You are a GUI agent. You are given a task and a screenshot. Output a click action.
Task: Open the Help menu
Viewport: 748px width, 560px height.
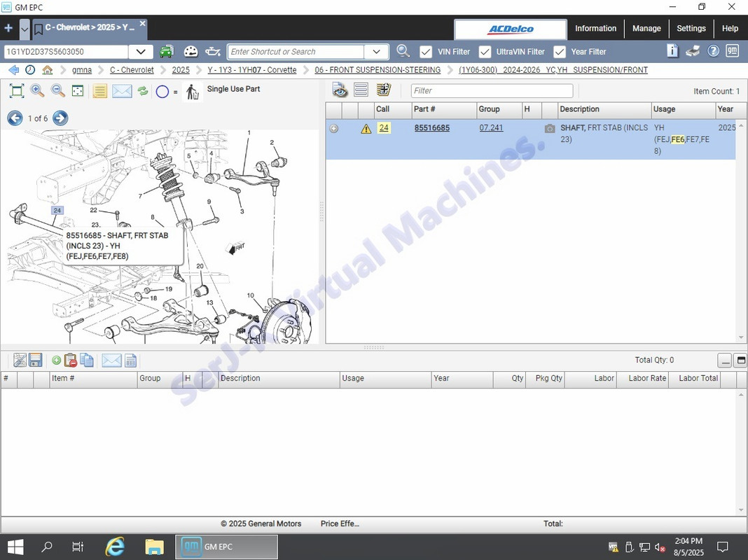pos(730,28)
